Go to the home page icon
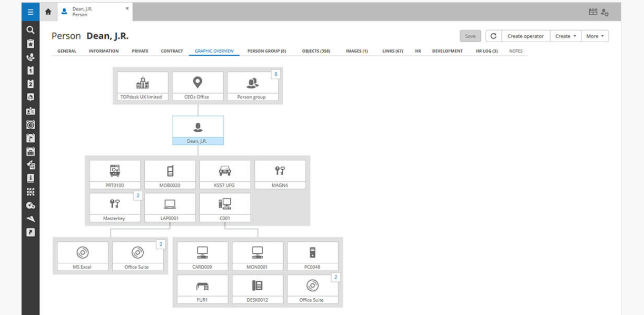This screenshot has width=644, height=315. tap(48, 12)
